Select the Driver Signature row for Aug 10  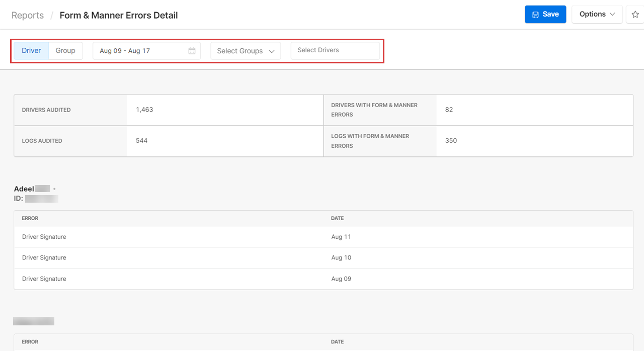pos(44,258)
